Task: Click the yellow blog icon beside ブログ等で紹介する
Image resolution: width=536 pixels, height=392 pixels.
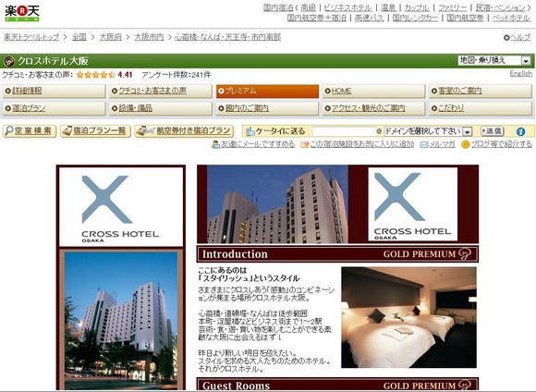Action: pyautogui.click(x=465, y=145)
